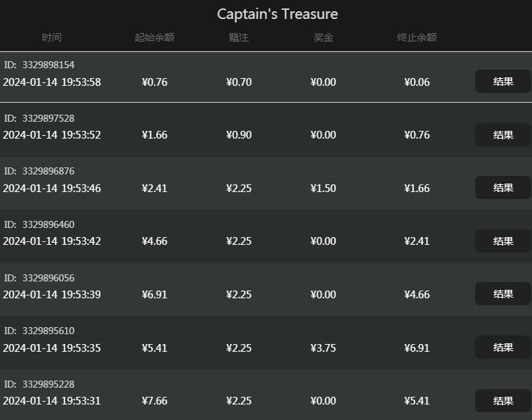Open result for bet ID 3329898154
Viewport: 532px width, 420px height.
pos(502,82)
